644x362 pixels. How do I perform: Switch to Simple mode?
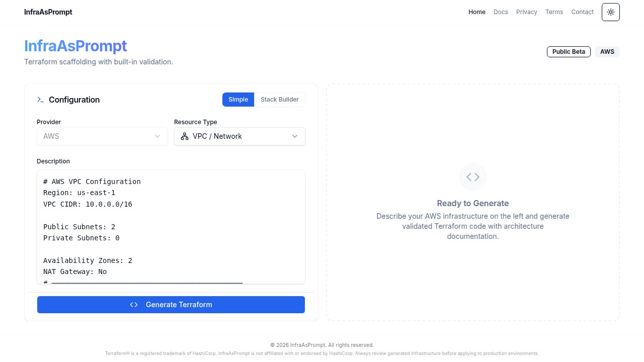(x=238, y=100)
